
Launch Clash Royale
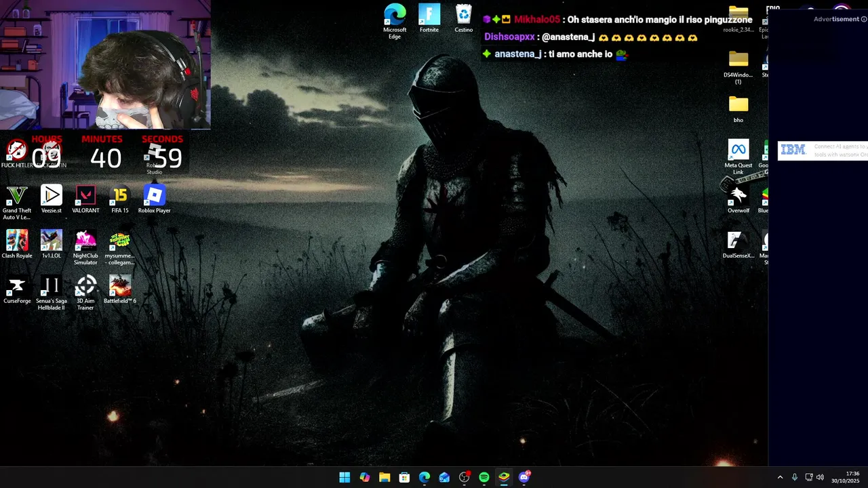17,245
